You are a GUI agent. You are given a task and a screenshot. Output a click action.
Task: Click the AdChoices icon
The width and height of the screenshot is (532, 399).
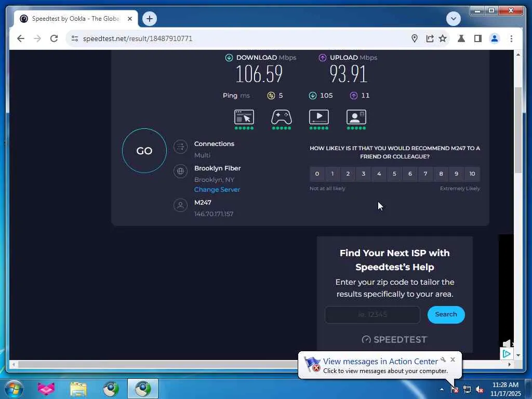[507, 354]
